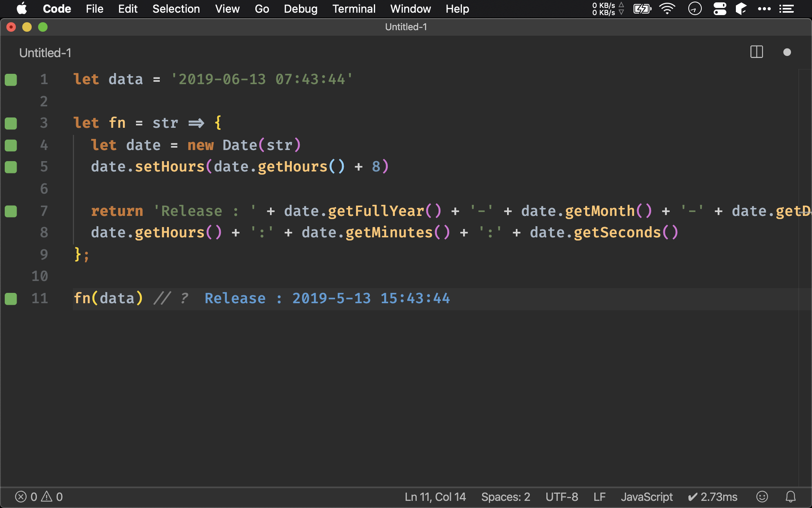Open the Wi-Fi status menu
Screen dimensions: 812x508
tap(667, 9)
